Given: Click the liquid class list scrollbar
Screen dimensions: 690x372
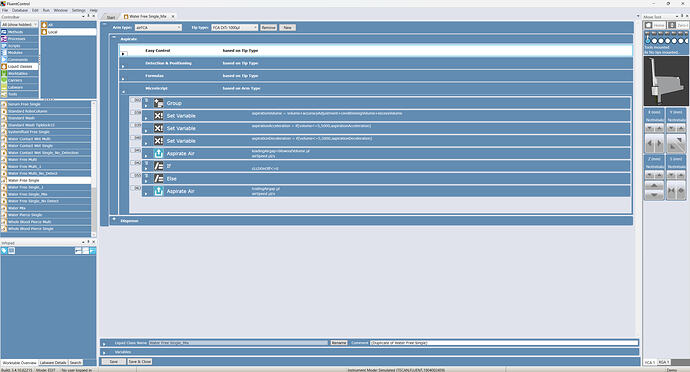Looking at the screenshot, I should click(x=94, y=169).
